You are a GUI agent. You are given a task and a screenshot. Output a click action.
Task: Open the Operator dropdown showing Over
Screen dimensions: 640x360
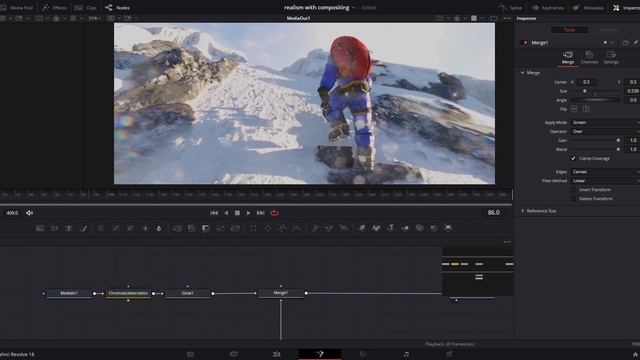(x=605, y=131)
